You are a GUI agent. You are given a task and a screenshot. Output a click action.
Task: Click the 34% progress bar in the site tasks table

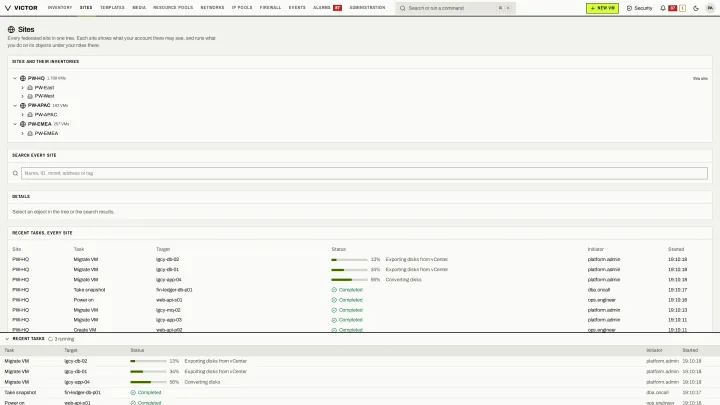[x=349, y=270]
